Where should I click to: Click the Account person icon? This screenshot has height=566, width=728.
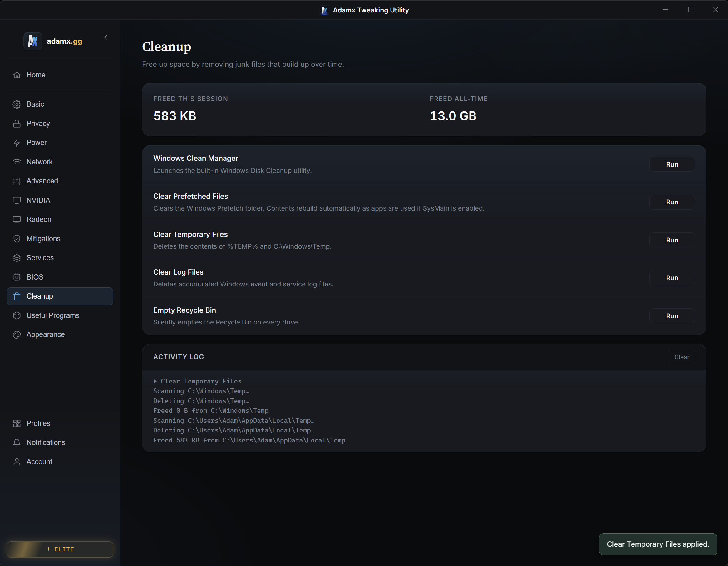(17, 462)
